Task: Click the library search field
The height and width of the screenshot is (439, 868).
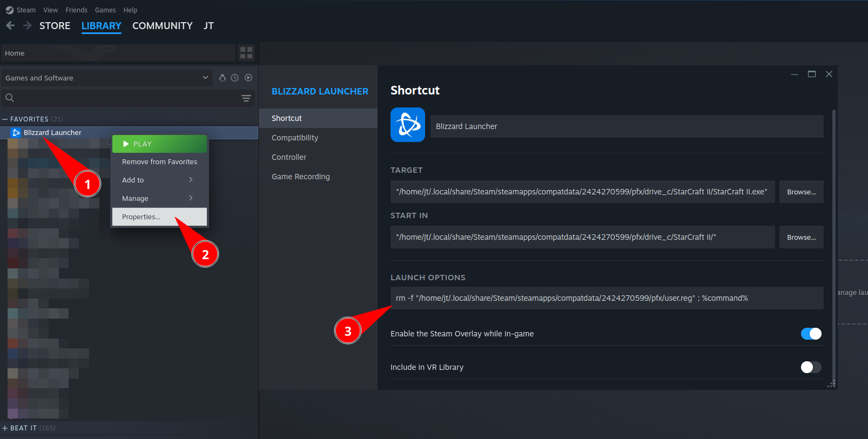Action: [x=127, y=98]
